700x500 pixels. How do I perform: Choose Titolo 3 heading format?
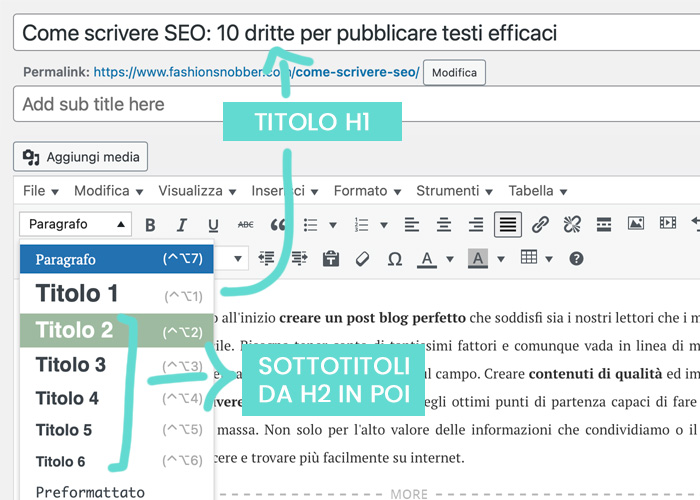pos(117,365)
